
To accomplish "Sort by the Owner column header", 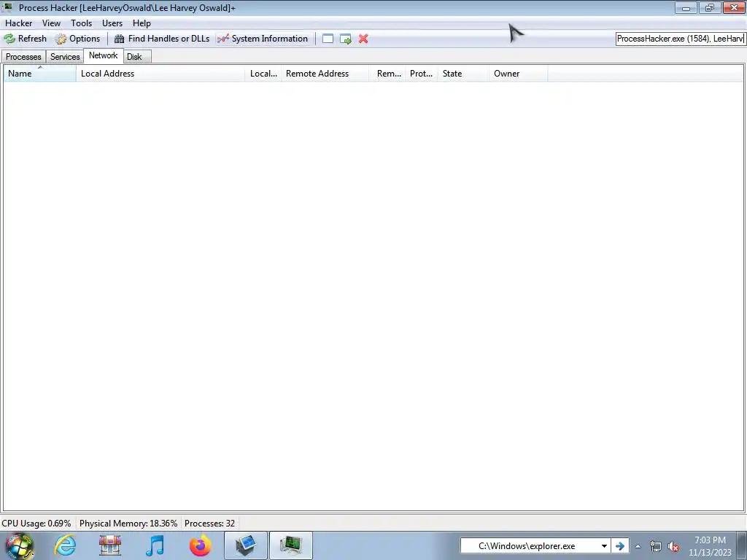I will pos(519,74).
